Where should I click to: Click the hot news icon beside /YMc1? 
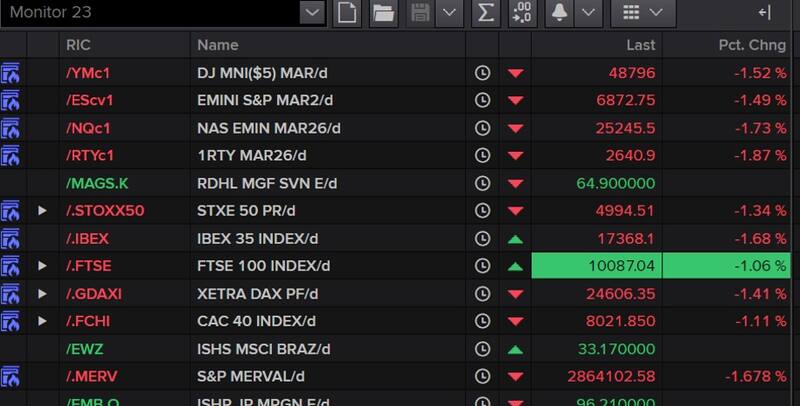tap(12, 73)
